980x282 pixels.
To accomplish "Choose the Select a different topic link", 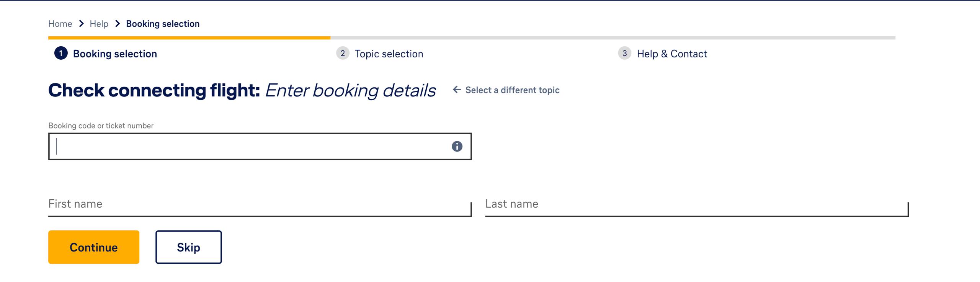I will [512, 90].
